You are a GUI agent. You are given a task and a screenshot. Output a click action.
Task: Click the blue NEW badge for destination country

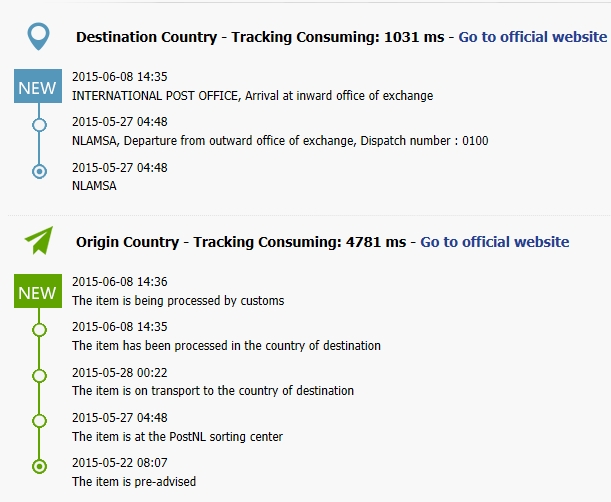click(38, 86)
